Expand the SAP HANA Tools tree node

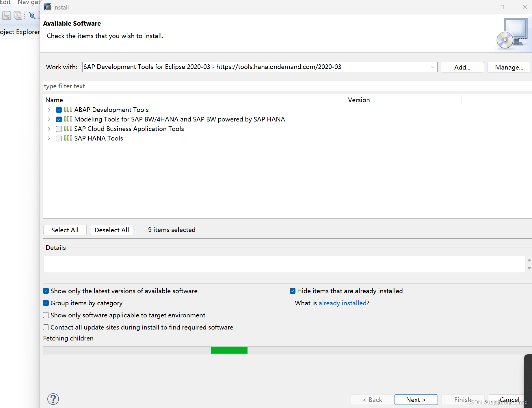pos(49,138)
